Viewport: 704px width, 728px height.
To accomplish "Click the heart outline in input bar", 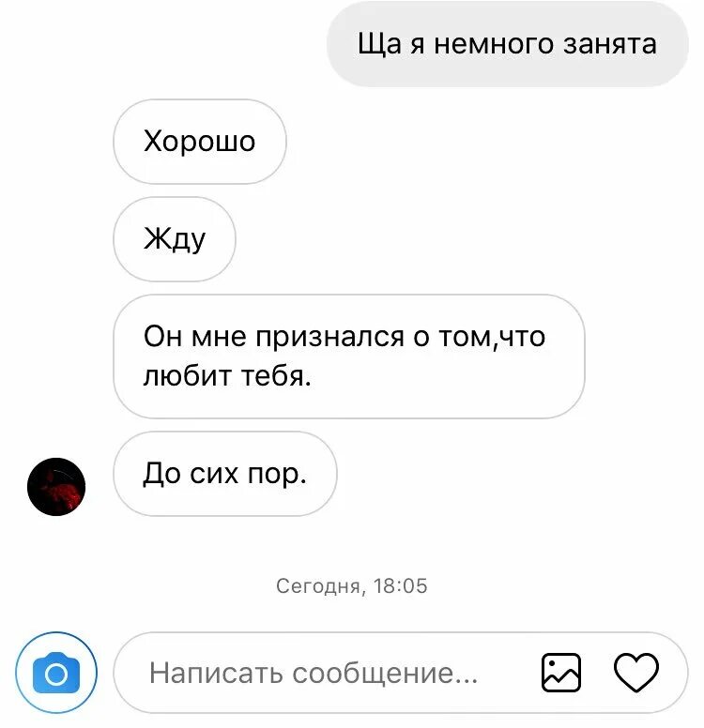I will coord(636,673).
